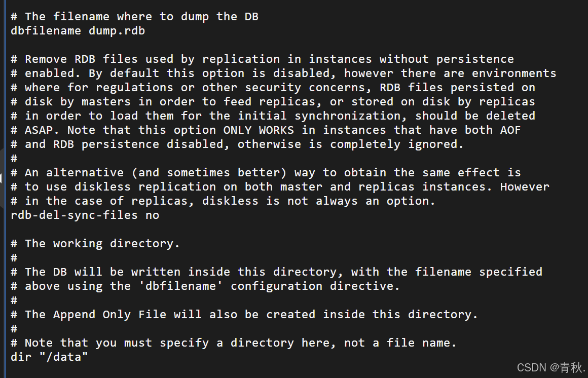Click the CSDN watermark text

tap(549, 366)
